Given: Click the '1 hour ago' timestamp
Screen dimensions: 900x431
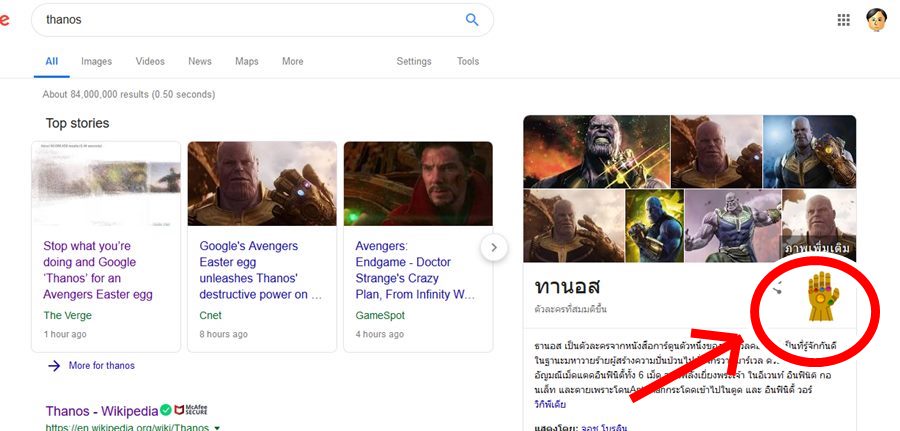Looking at the screenshot, I should tap(65, 334).
